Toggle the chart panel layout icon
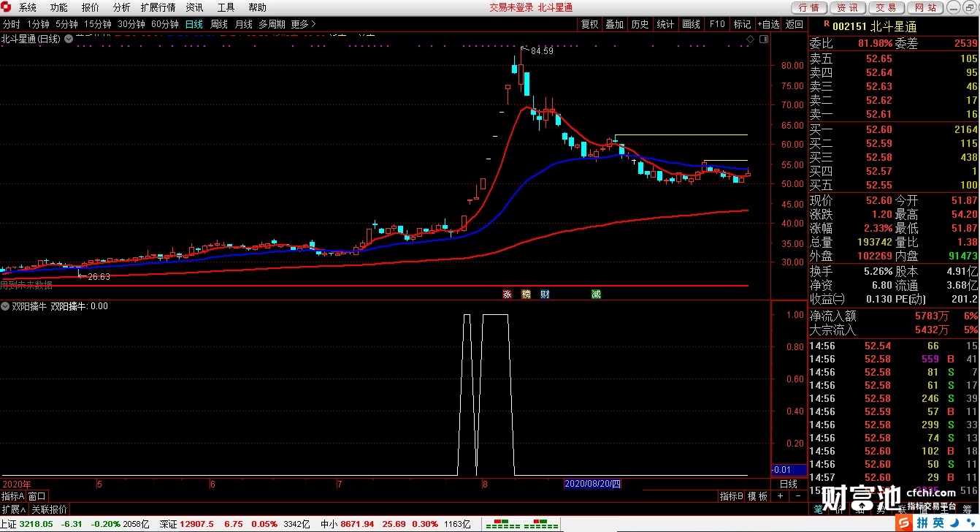The image size is (980, 532). tap(763, 38)
